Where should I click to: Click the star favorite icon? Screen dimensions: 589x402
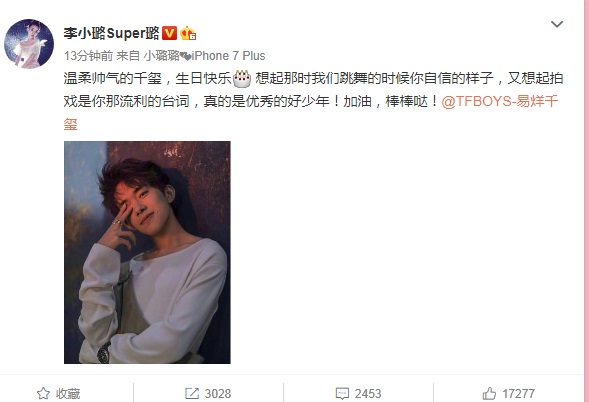pos(43,393)
